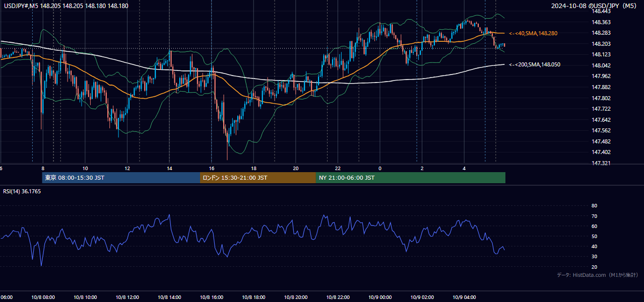The height and width of the screenshot is (302, 644).
Task: Click the bottom time label 10/8 20:00
Action: (296, 297)
